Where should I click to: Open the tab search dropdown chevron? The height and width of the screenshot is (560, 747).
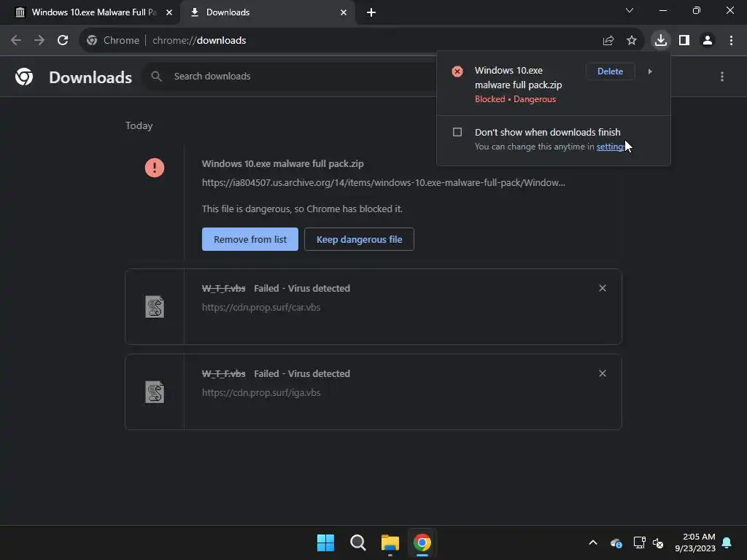(630, 10)
